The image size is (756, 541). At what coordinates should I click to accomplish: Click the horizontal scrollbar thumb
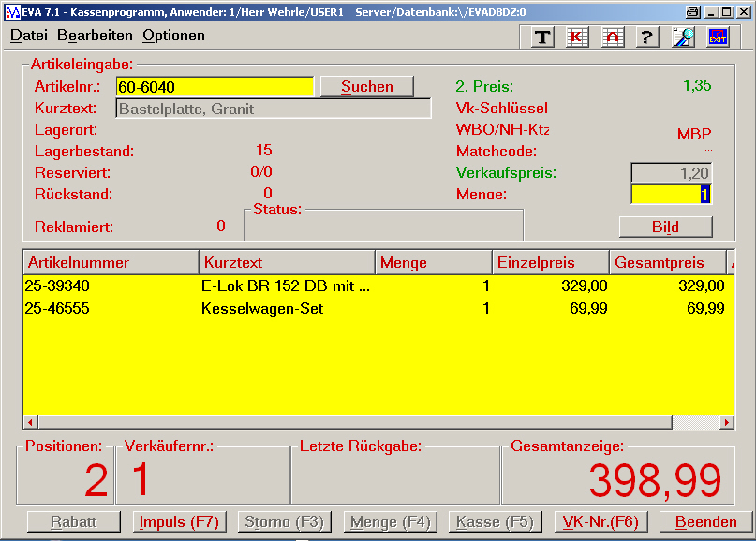click(x=355, y=422)
